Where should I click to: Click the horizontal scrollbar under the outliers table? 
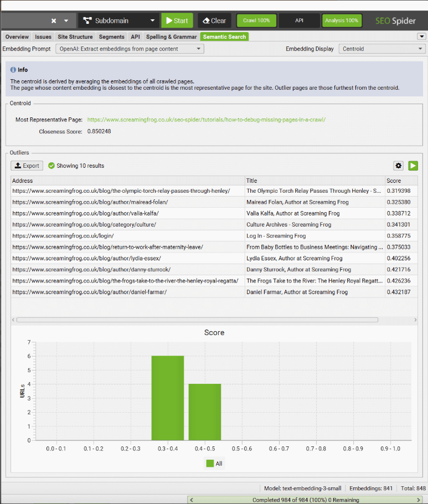[197, 320]
